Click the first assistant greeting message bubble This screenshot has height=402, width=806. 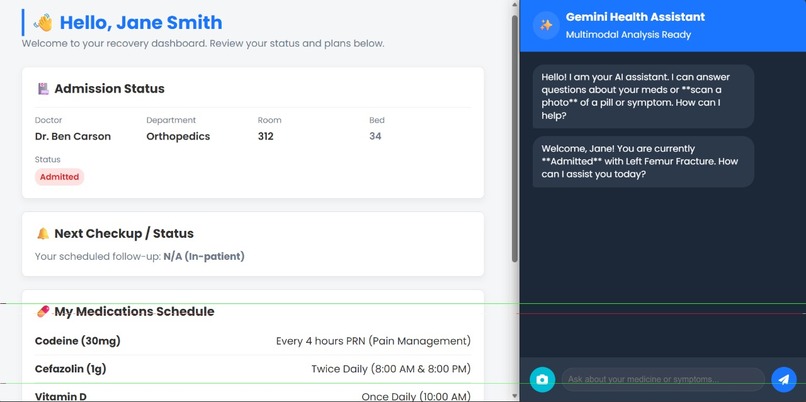[x=644, y=97]
